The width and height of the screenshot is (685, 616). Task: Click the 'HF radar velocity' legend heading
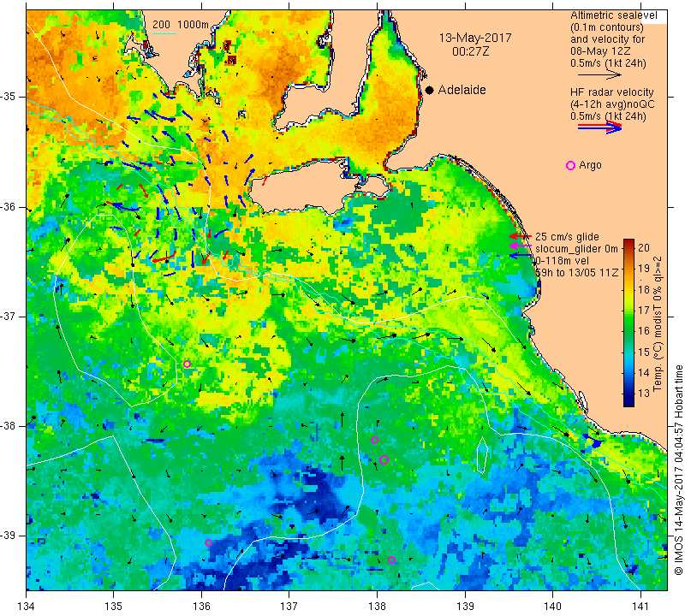(x=612, y=92)
